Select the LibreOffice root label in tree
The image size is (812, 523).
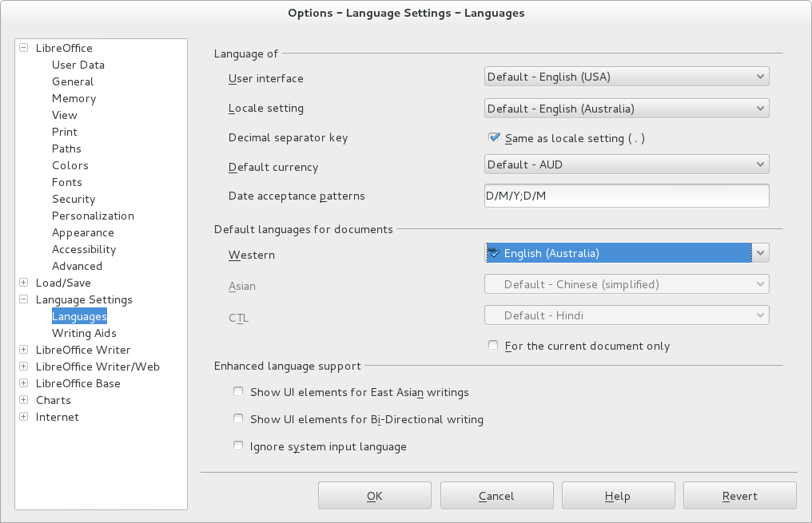coord(64,48)
